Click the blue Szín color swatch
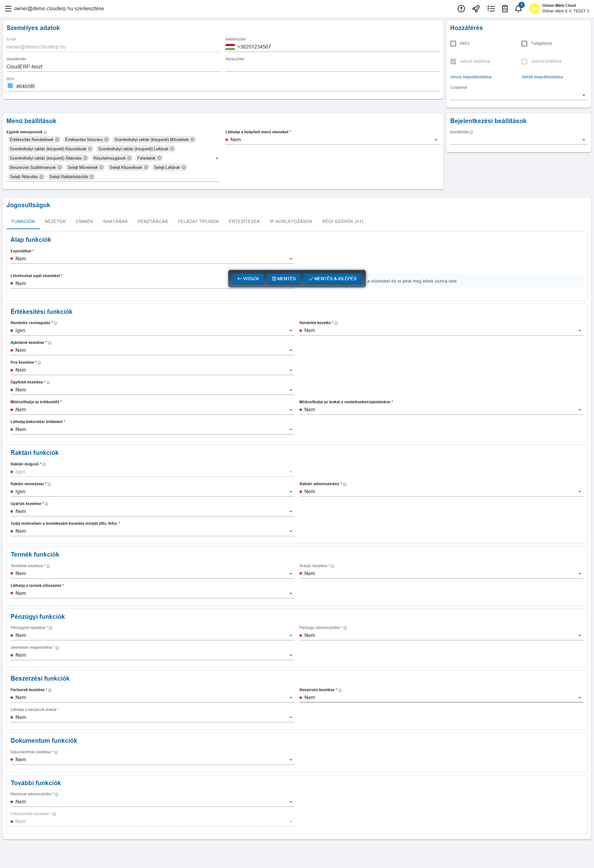The height and width of the screenshot is (868, 594). click(11, 86)
